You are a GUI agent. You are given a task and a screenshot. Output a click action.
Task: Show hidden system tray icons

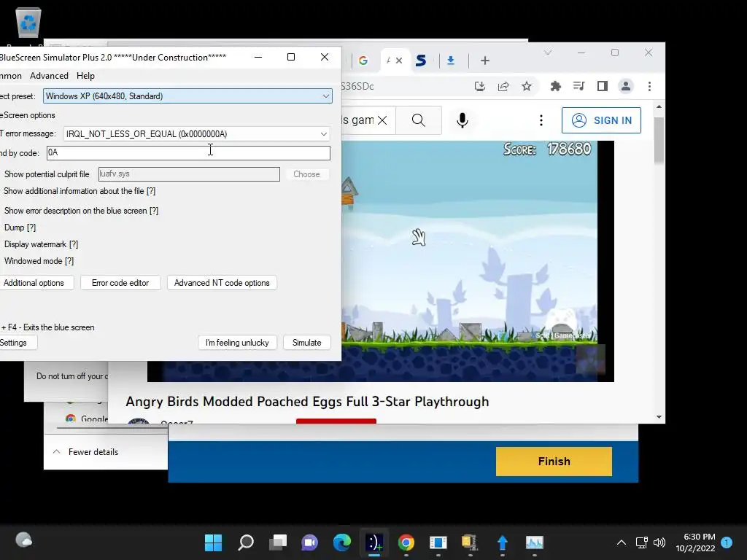(622, 542)
